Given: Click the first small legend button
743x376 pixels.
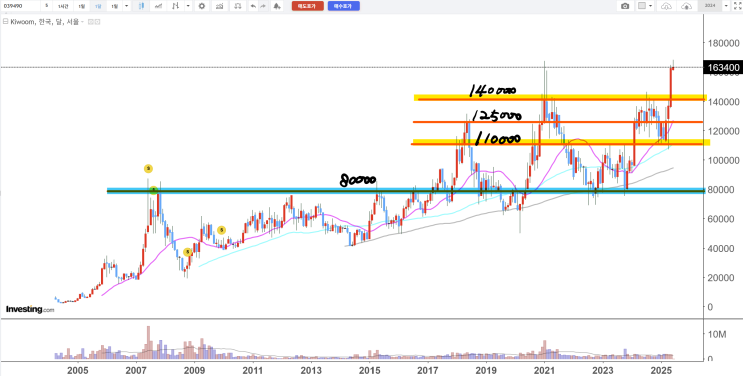Looking at the screenshot, I should click(91, 22).
